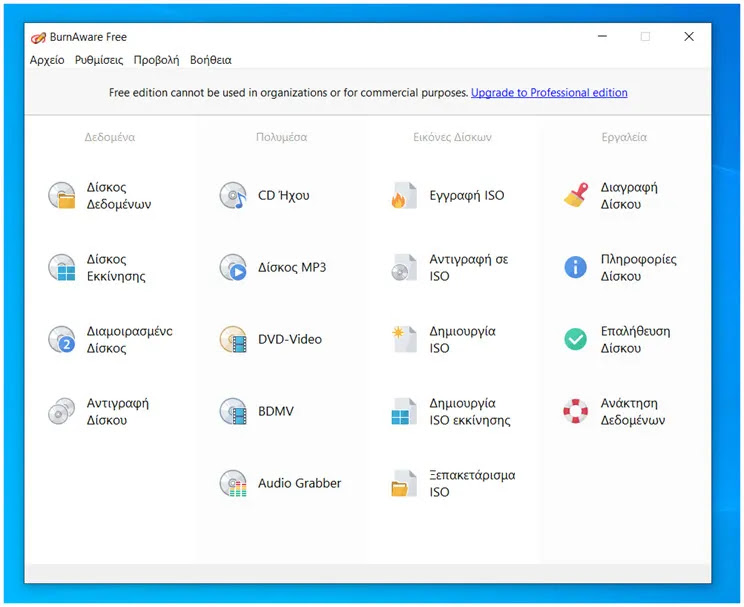Click the Δίσκος MP3 play disc icon
The image size is (744, 607).
[x=233, y=268]
